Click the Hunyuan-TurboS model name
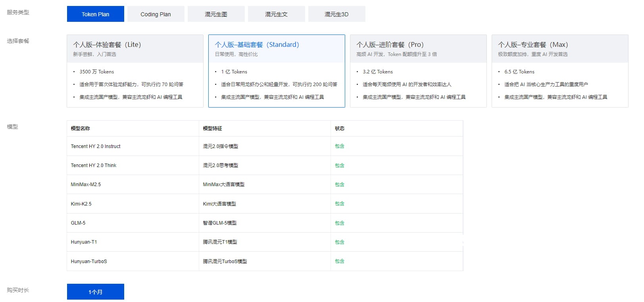Viewport: 644px width, 302px height. tap(89, 262)
